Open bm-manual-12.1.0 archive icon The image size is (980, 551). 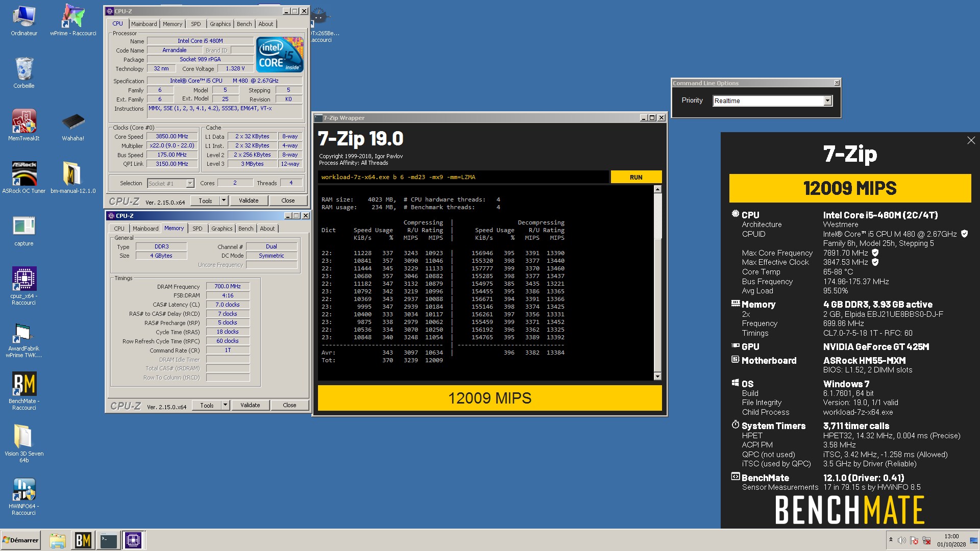point(73,178)
